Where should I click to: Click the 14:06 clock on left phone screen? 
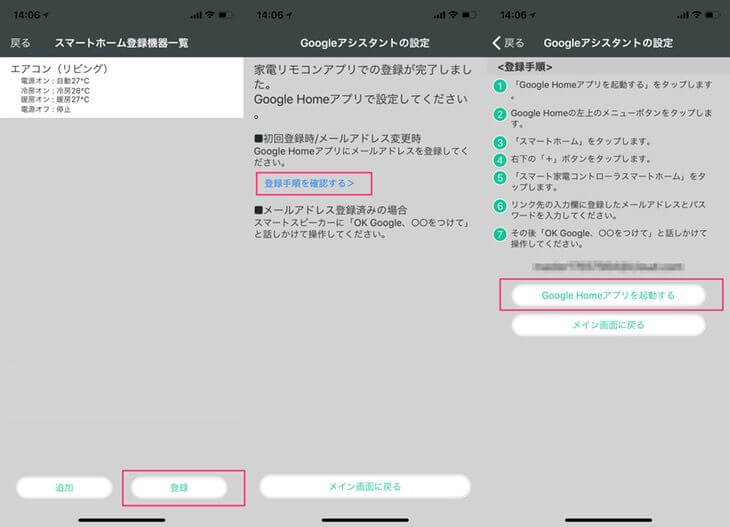tap(27, 15)
